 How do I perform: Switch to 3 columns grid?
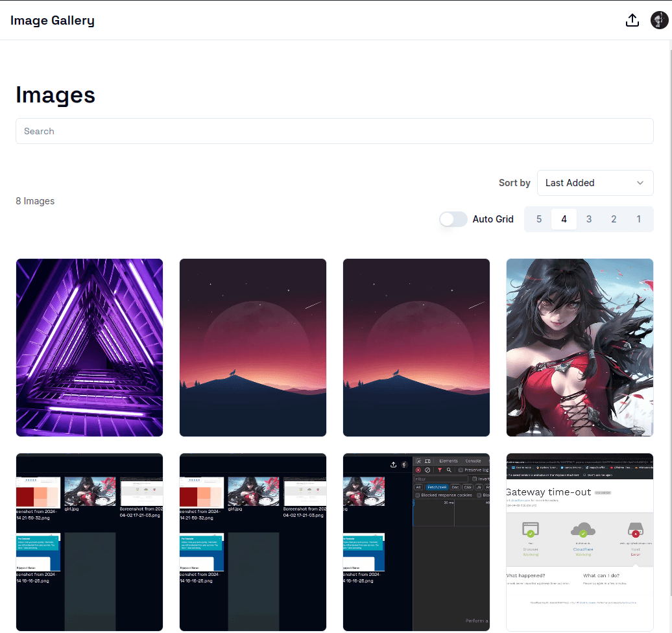(589, 219)
